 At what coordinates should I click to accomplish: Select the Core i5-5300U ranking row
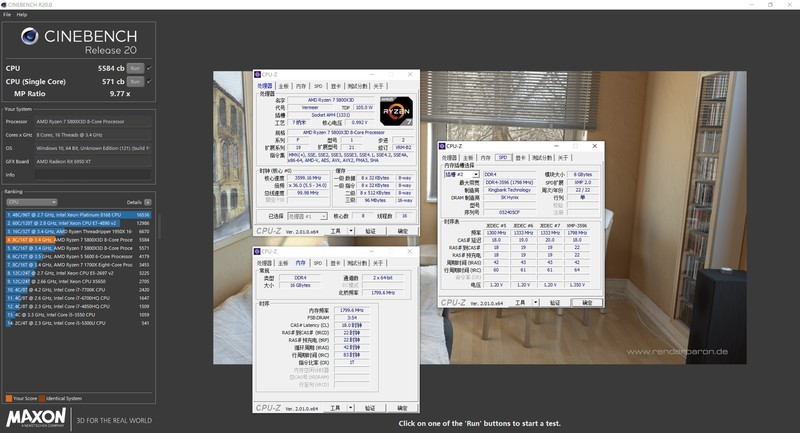79,323
